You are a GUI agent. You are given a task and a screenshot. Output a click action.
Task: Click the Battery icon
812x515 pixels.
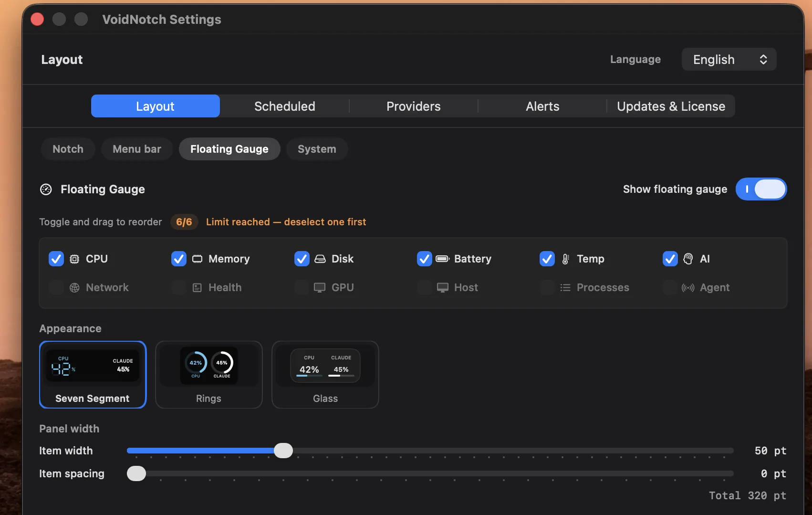click(x=443, y=259)
